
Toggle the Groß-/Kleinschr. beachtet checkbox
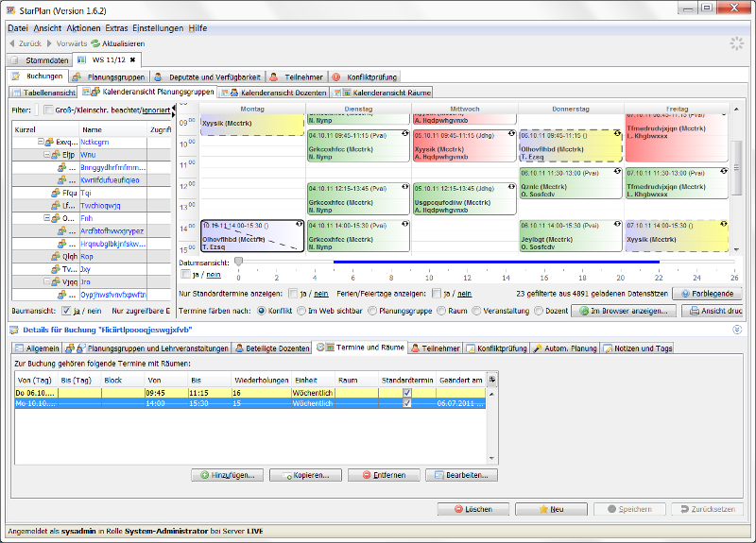coord(48,110)
